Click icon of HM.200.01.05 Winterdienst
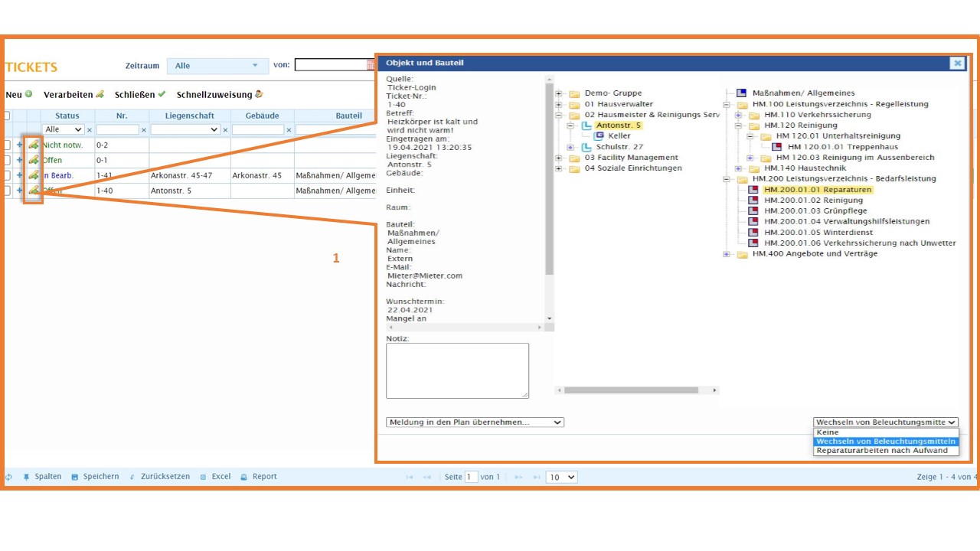The width and height of the screenshot is (980, 551). 753,233
